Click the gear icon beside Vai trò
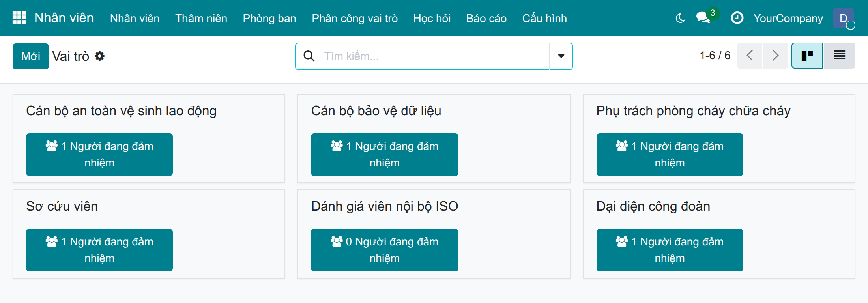Image resolution: width=868 pixels, height=303 pixels. 100,56
